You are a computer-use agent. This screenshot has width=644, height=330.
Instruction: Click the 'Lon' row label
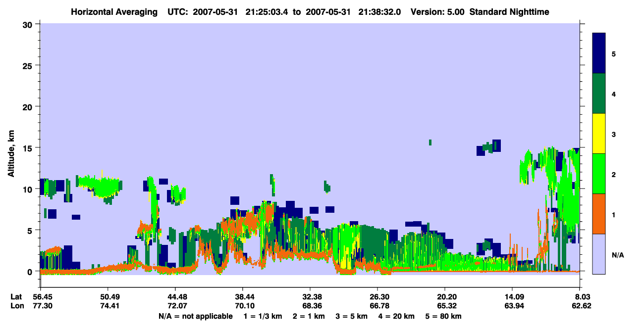coord(16,306)
